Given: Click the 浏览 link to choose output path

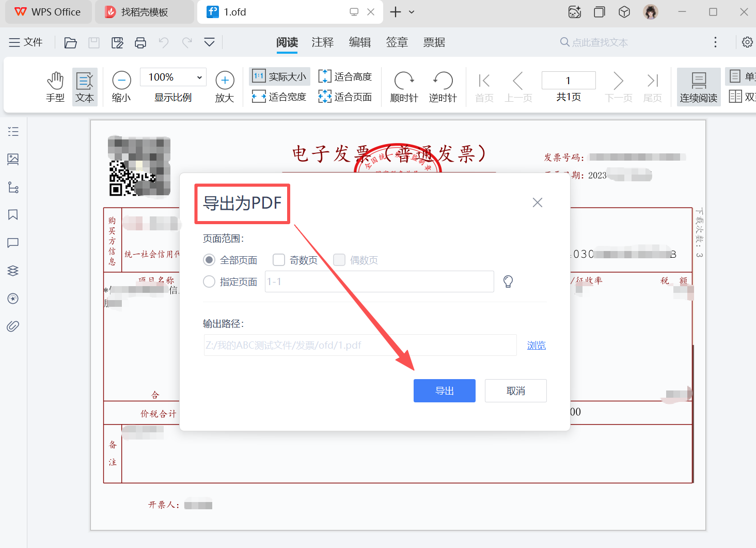Looking at the screenshot, I should (536, 345).
